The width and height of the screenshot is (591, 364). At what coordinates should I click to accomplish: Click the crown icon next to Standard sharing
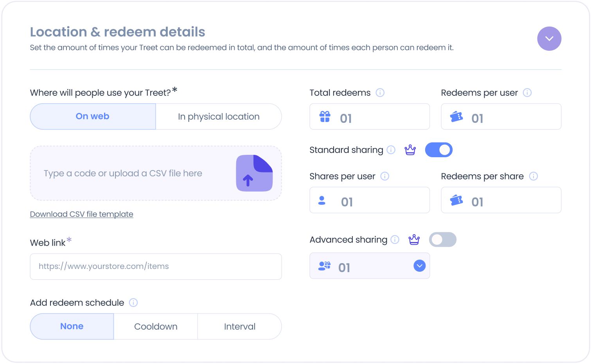pyautogui.click(x=410, y=150)
